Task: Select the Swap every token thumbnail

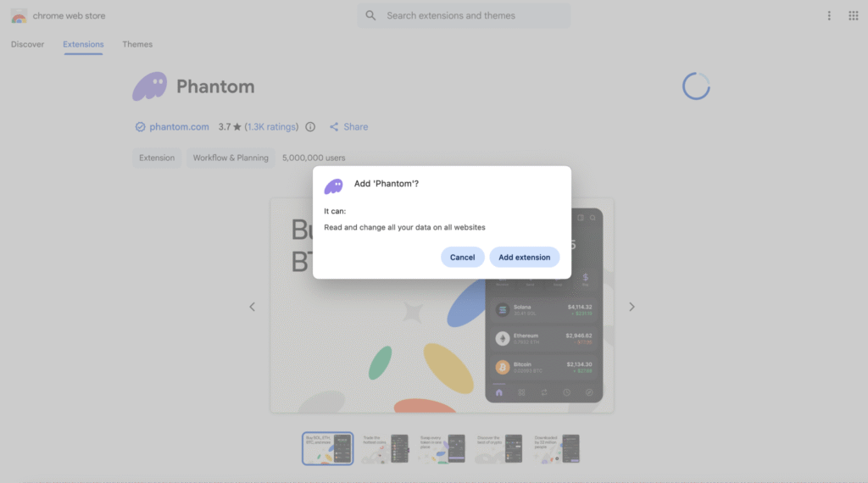Action: click(x=442, y=448)
